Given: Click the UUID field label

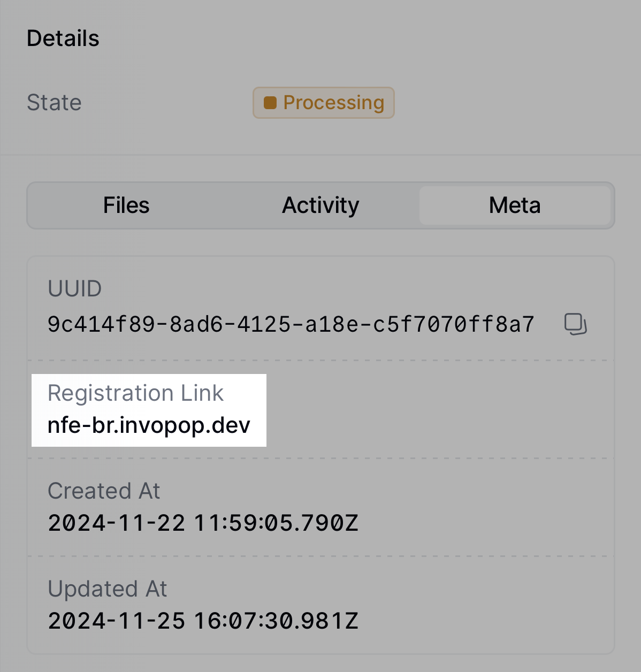Looking at the screenshot, I should [x=74, y=288].
